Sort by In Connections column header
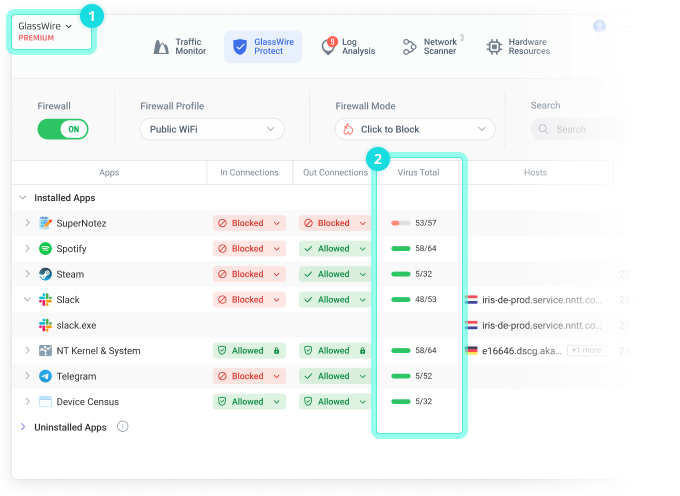Viewport: 680px width, 496px height. tap(249, 173)
